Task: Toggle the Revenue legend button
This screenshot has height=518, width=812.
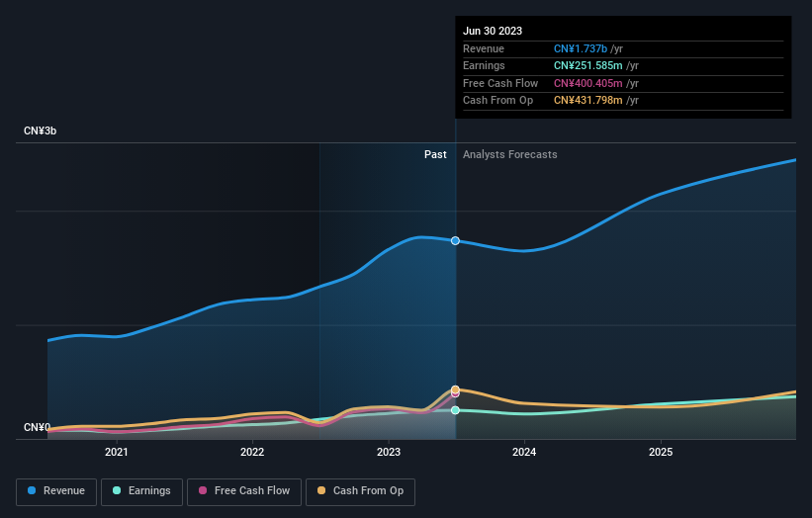Action: click(x=56, y=491)
